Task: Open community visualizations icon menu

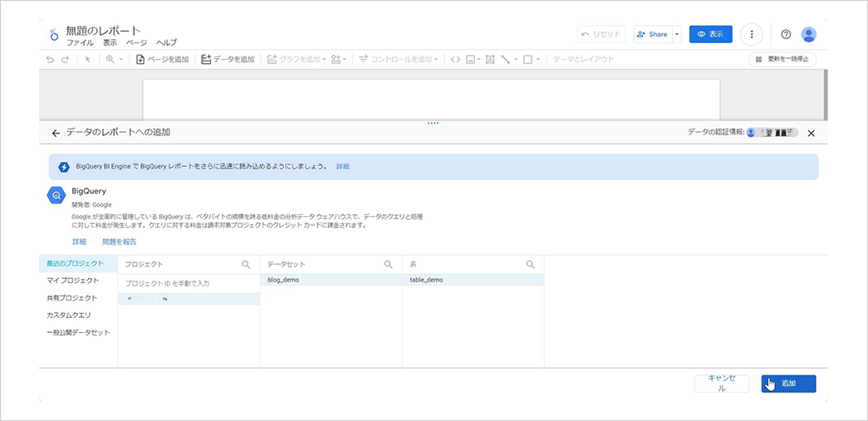Action: pyautogui.click(x=338, y=59)
